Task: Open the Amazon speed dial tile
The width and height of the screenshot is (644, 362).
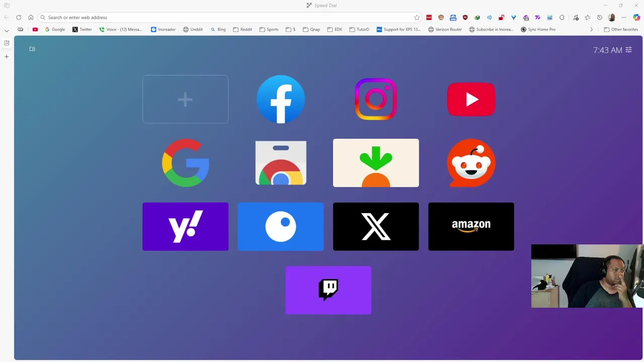Action: [471, 227]
